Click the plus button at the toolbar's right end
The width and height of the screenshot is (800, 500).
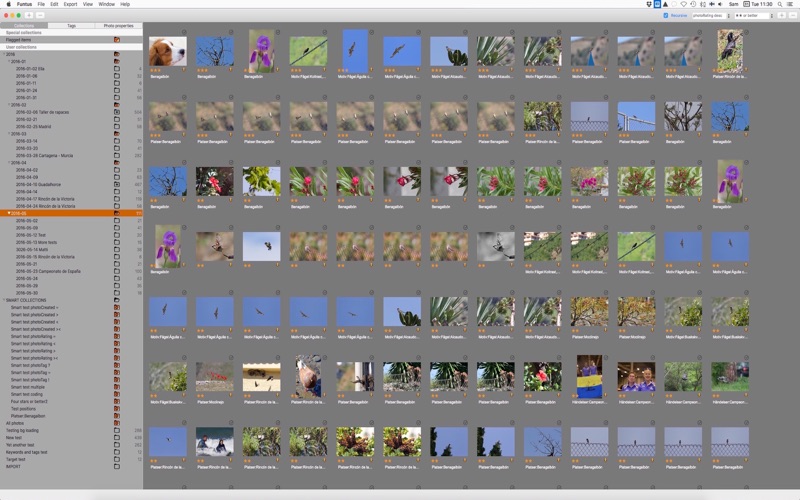coord(782,15)
